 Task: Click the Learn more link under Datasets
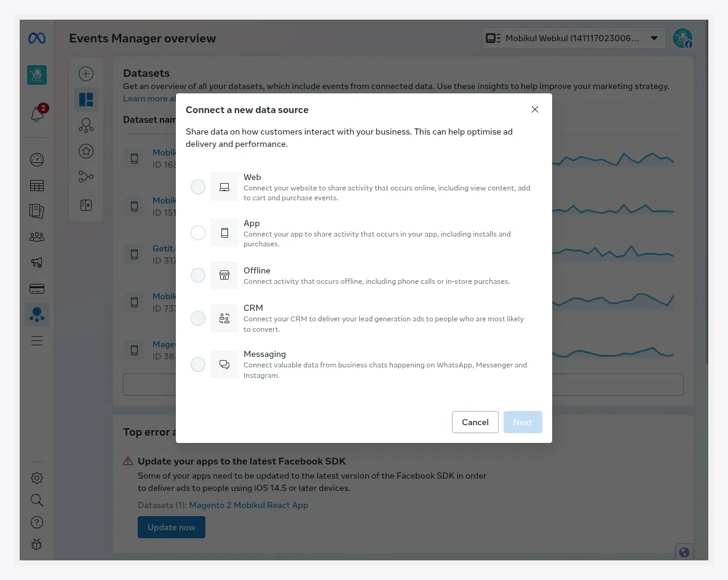point(149,98)
